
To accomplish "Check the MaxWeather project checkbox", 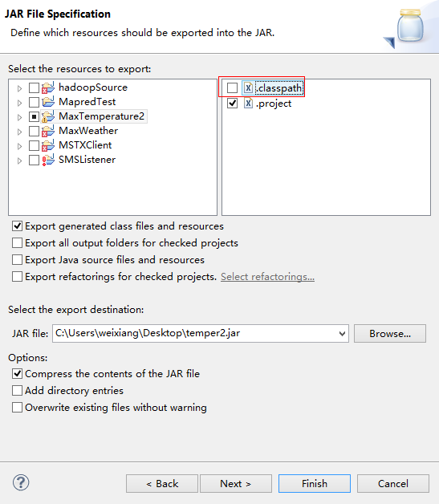I will (34, 131).
